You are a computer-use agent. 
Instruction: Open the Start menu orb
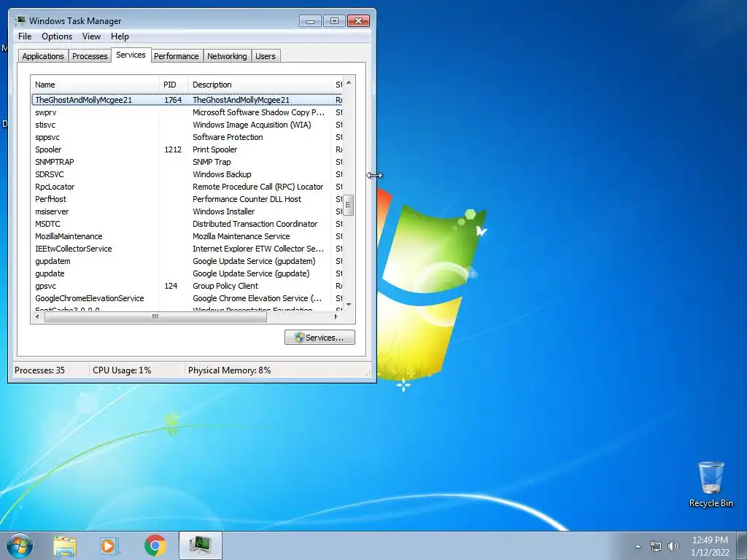pyautogui.click(x=20, y=545)
